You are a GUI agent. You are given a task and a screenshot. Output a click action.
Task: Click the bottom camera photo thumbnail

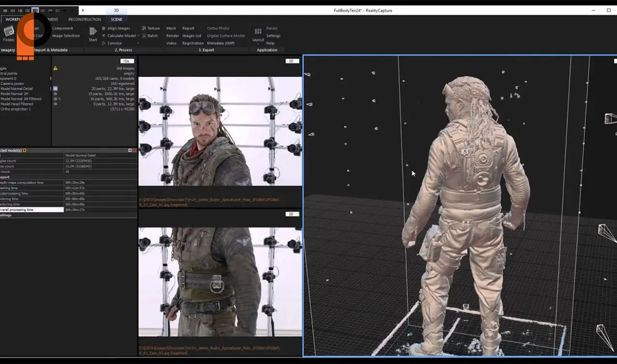tap(220, 282)
